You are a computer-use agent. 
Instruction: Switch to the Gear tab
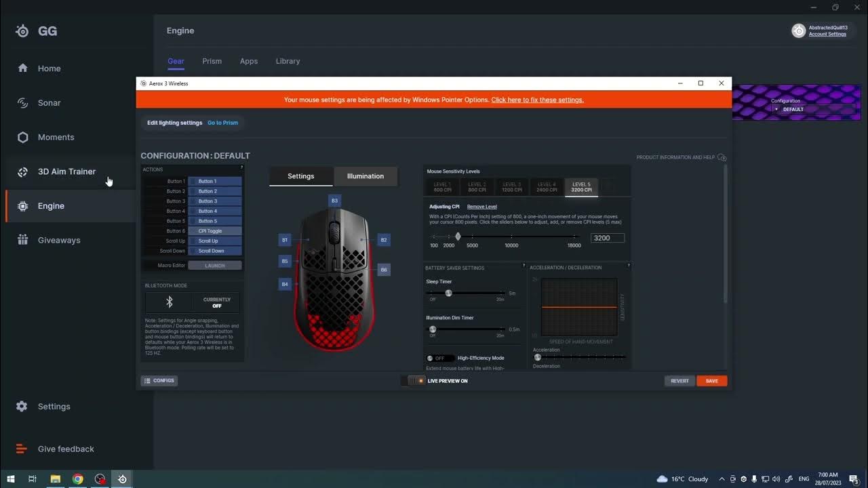click(x=176, y=61)
